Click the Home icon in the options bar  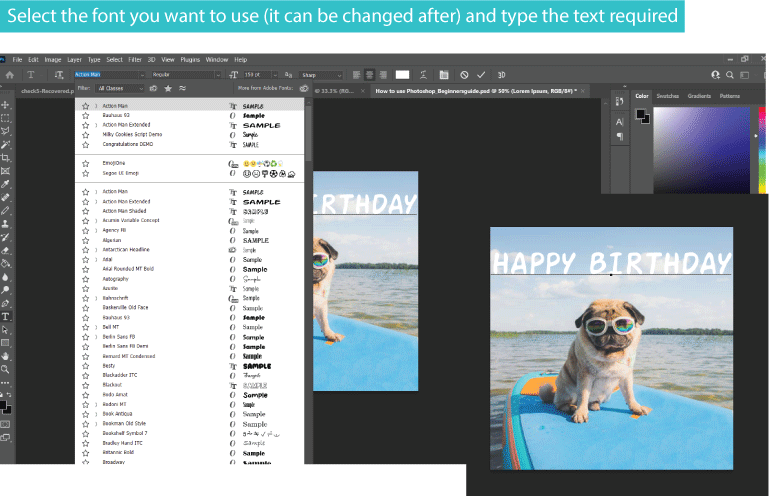tap(10, 74)
